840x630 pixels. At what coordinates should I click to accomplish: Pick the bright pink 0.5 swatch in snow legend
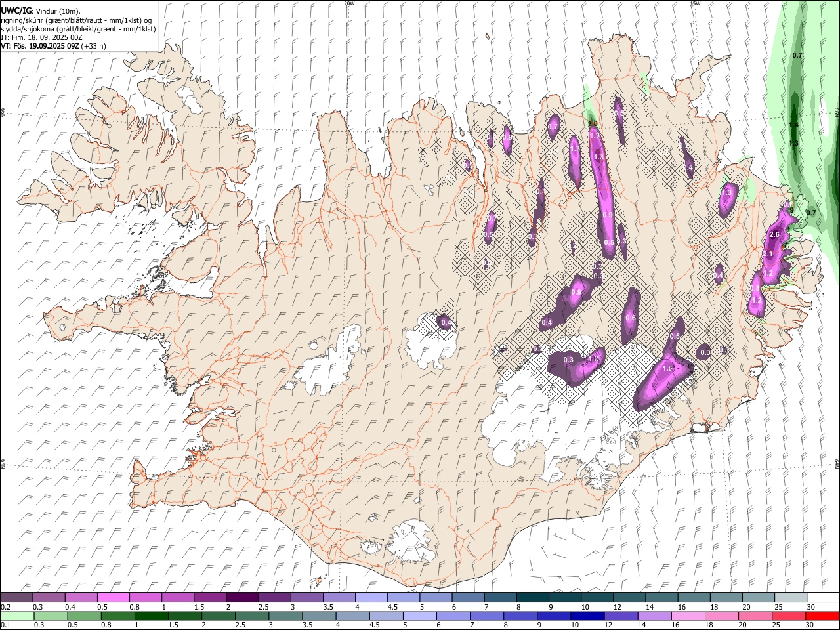[x=114, y=597]
